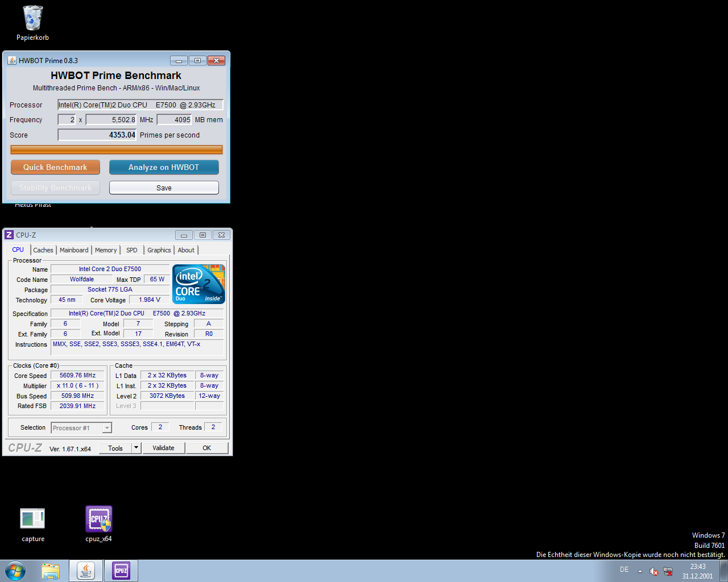The height and width of the screenshot is (582, 728).
Task: Click the disabled Stability Benchmark button
Action: [x=55, y=188]
